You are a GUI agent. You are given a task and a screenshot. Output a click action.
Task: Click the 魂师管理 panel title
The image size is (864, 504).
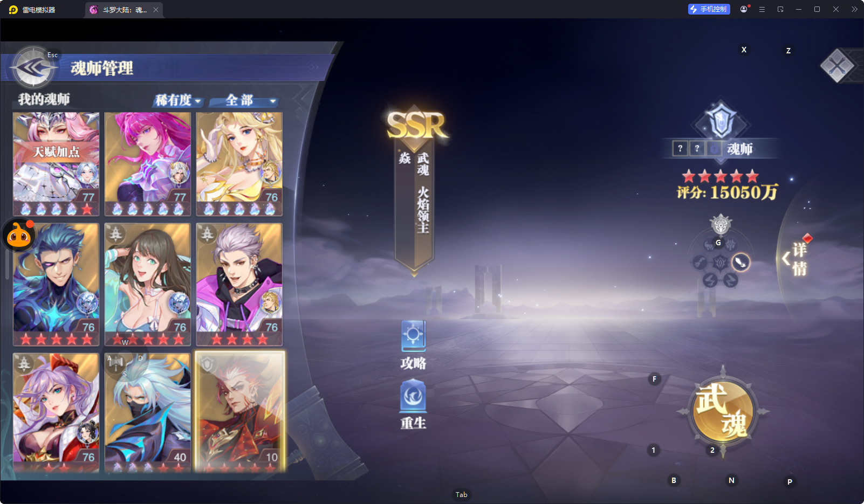(102, 68)
